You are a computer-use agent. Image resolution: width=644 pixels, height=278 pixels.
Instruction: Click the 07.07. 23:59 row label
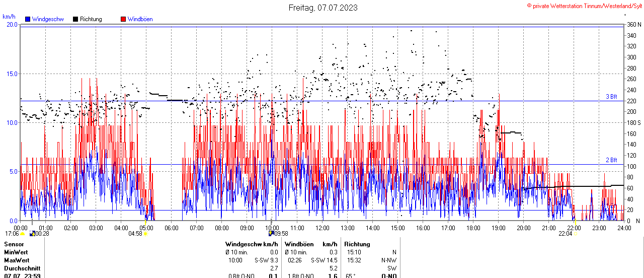[22, 275]
